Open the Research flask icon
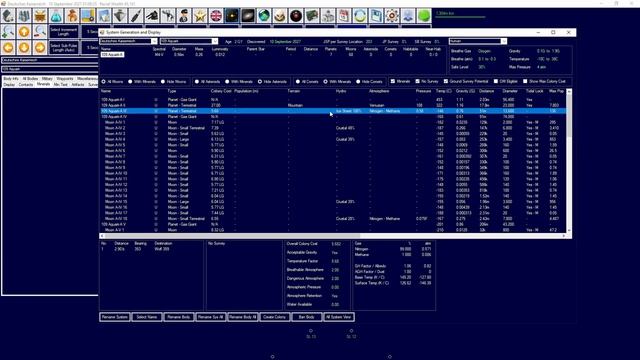The height and width of the screenshot is (360, 640). point(56,16)
